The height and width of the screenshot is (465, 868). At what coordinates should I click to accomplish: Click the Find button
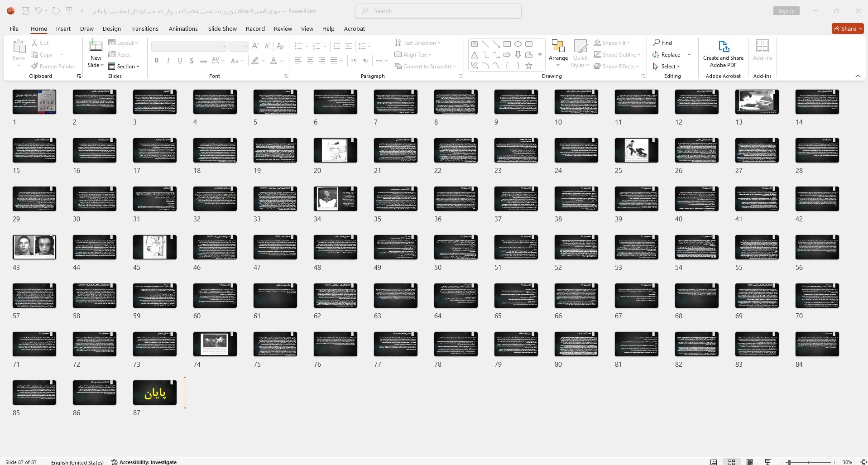pos(662,43)
